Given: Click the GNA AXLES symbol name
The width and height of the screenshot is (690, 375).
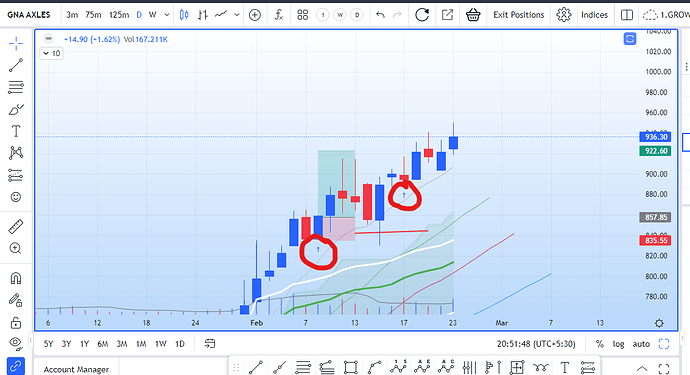Looking at the screenshot, I should pyautogui.click(x=29, y=15).
